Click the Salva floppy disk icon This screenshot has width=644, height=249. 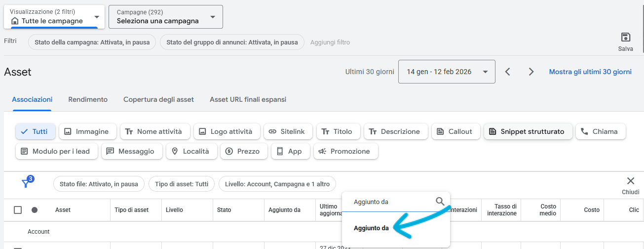tap(625, 38)
